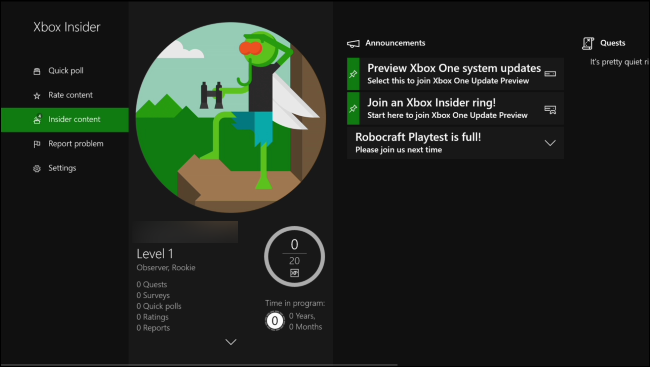This screenshot has width=650, height=367.
Task: Click pin icon on Join an Xbox Insider ring
Action: click(353, 109)
